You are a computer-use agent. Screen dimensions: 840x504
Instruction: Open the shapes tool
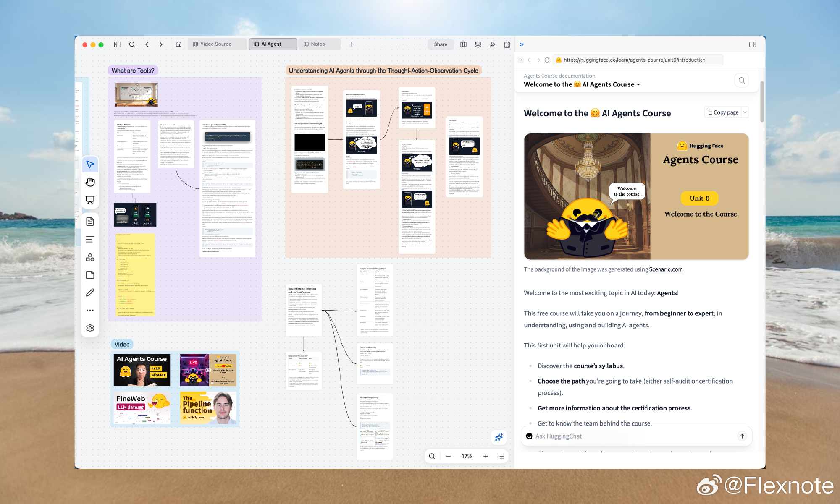[90, 257]
